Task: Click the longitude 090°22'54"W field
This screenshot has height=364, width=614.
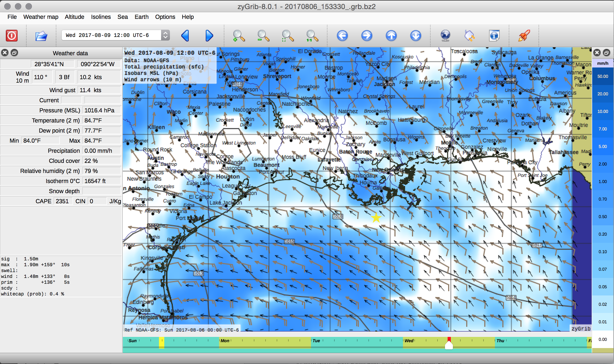Action: [x=99, y=64]
